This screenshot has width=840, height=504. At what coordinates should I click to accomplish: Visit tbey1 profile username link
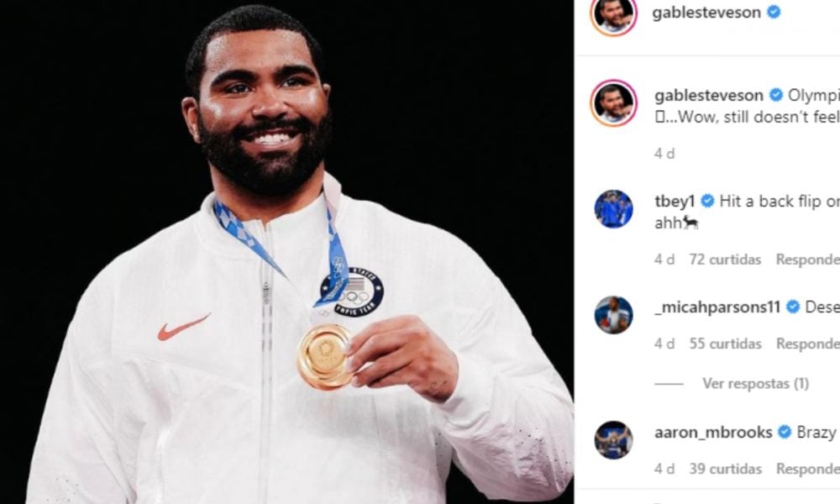pos(675,202)
